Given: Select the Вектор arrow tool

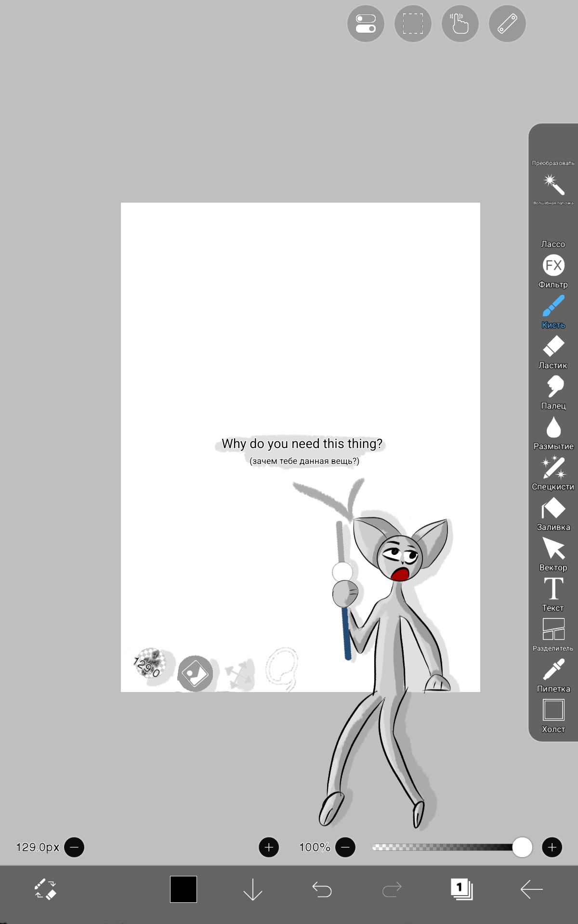Looking at the screenshot, I should click(553, 554).
